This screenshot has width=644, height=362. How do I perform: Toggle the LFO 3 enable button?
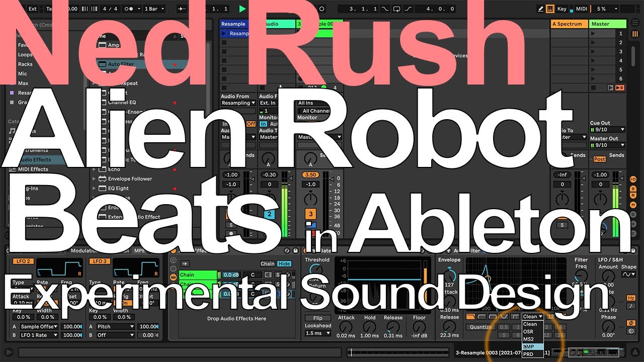click(99, 261)
